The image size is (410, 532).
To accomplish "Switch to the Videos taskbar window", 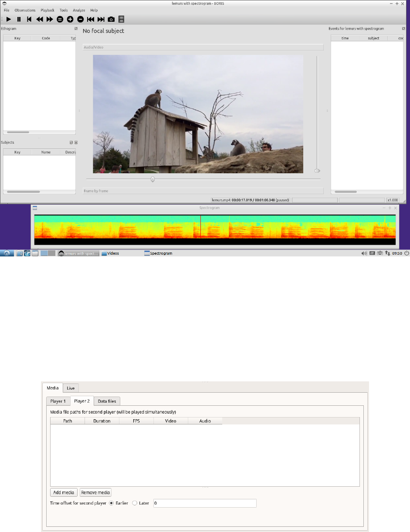I will click(110, 253).
